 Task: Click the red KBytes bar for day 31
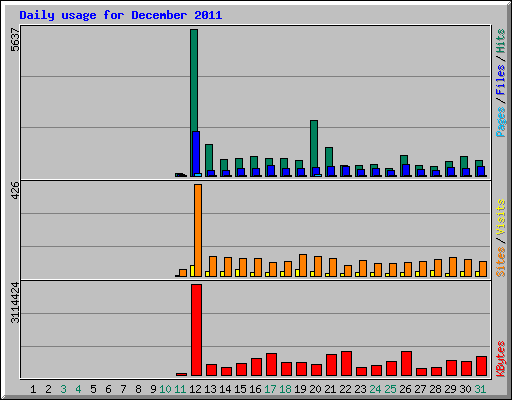point(481,366)
